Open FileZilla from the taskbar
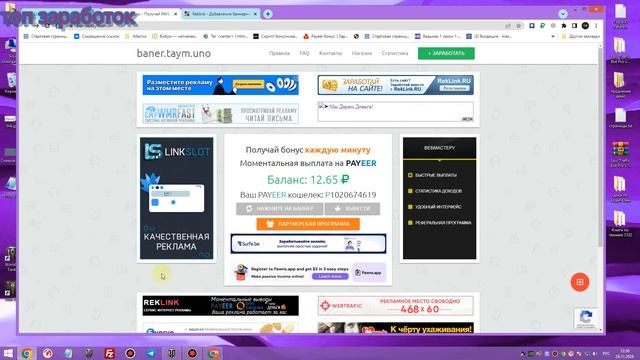The image size is (640, 360). 109,353
